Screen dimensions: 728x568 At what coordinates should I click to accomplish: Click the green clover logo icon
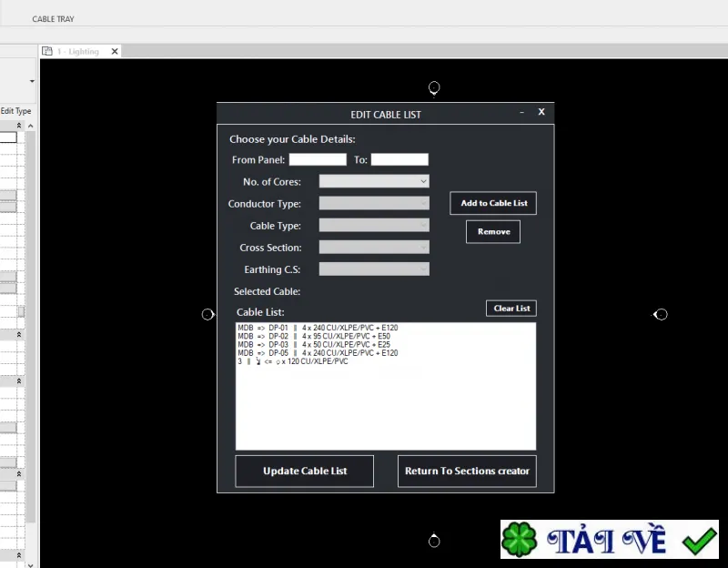click(519, 540)
